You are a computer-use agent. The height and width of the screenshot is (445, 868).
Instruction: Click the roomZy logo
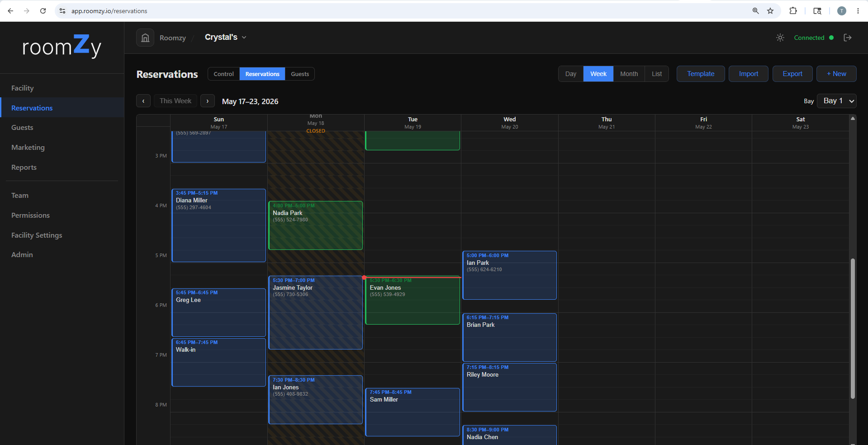click(x=62, y=46)
